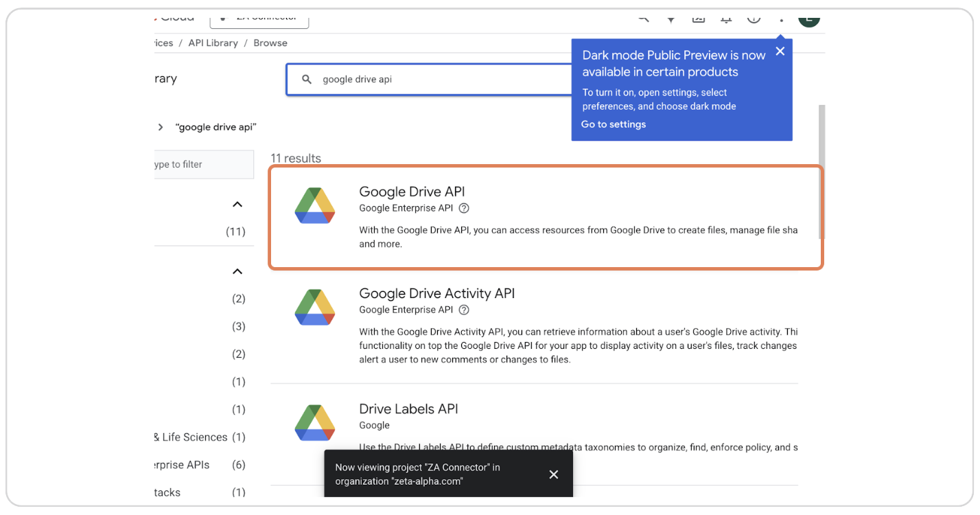Viewport: 980px width, 515px height.
Task: Select the Browse breadcrumb item
Action: [x=270, y=43]
